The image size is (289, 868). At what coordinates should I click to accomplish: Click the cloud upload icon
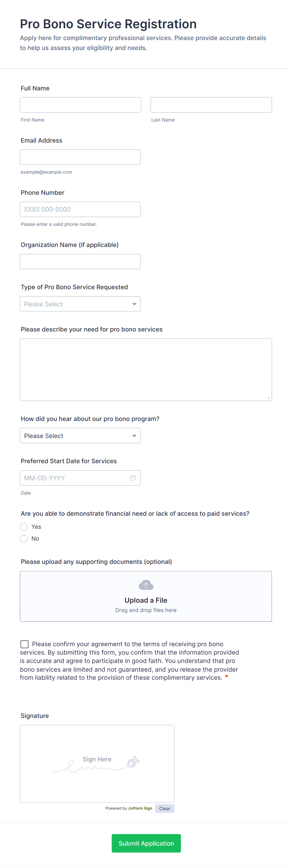[146, 585]
